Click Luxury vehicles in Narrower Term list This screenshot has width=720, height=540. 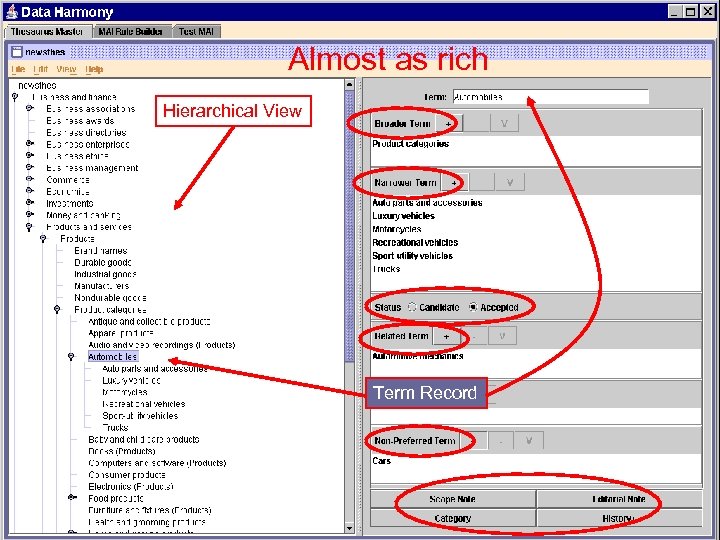coord(403,216)
